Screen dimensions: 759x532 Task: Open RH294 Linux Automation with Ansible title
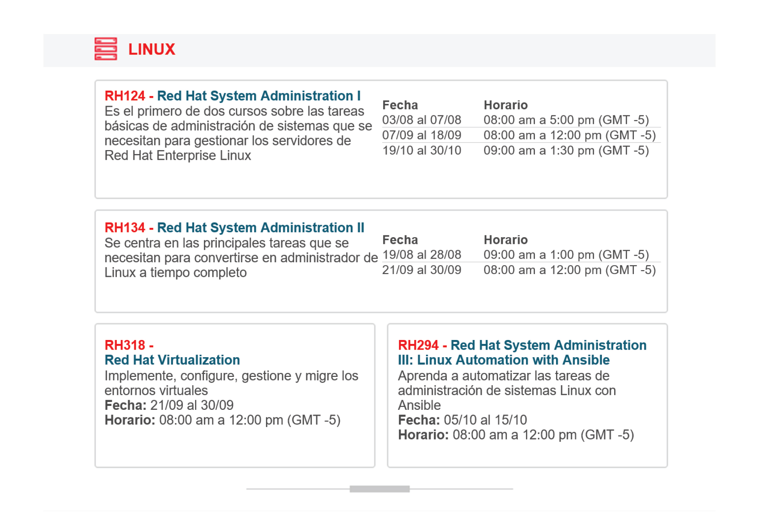pyautogui.click(x=522, y=353)
